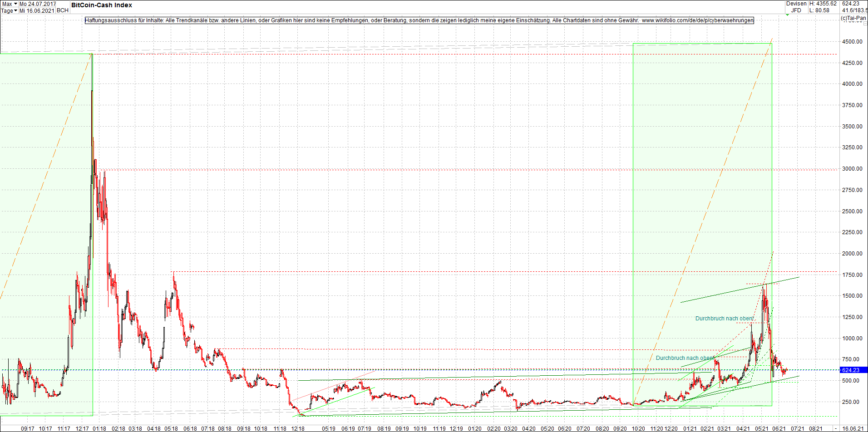Screen dimensions: 868x432
Task: Click the green triangle marker below Devisen
Action: (787, 15)
